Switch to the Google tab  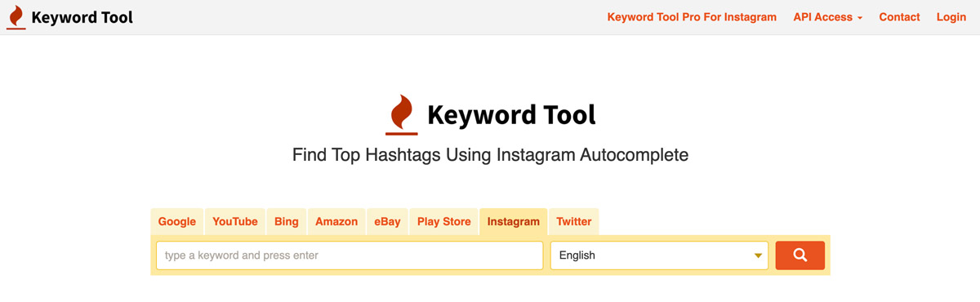(x=177, y=221)
